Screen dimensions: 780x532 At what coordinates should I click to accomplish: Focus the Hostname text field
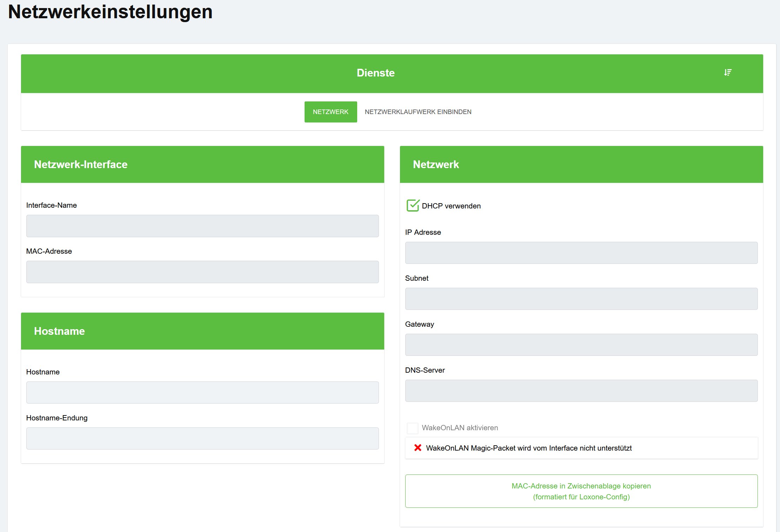(x=202, y=392)
